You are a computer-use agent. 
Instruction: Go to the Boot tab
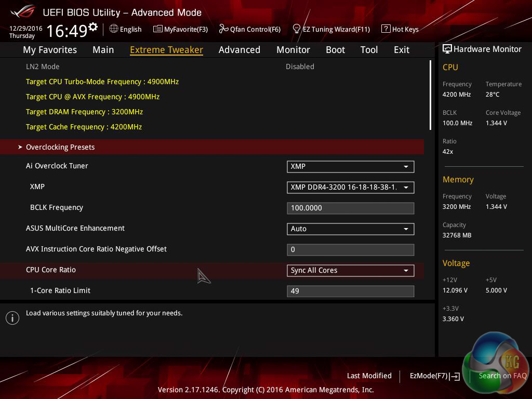pyautogui.click(x=335, y=50)
